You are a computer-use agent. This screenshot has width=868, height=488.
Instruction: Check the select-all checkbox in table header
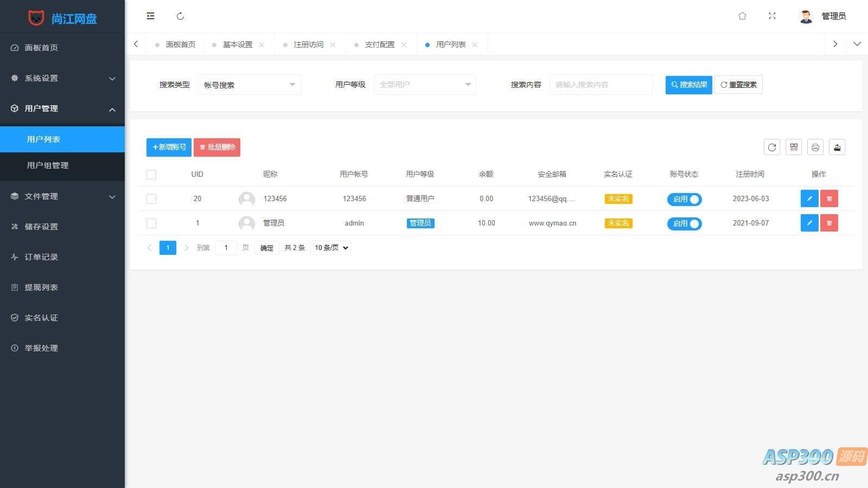pyautogui.click(x=151, y=175)
